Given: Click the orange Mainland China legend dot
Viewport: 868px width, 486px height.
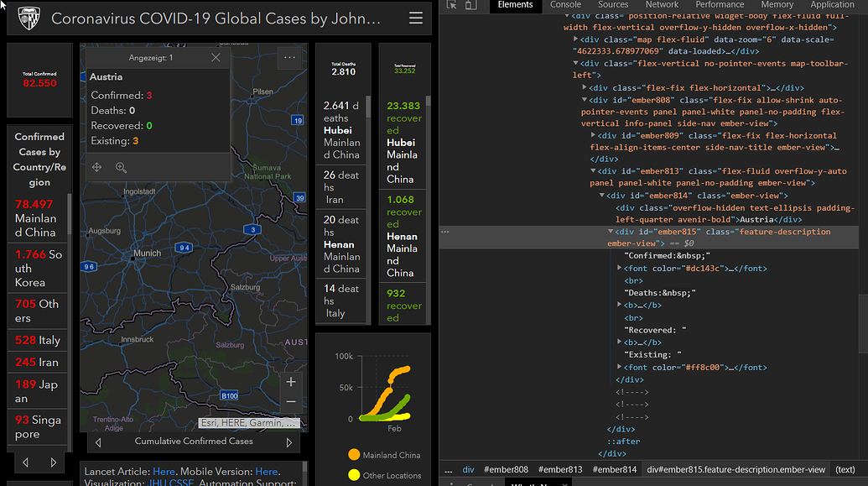Looking at the screenshot, I should click(354, 455).
